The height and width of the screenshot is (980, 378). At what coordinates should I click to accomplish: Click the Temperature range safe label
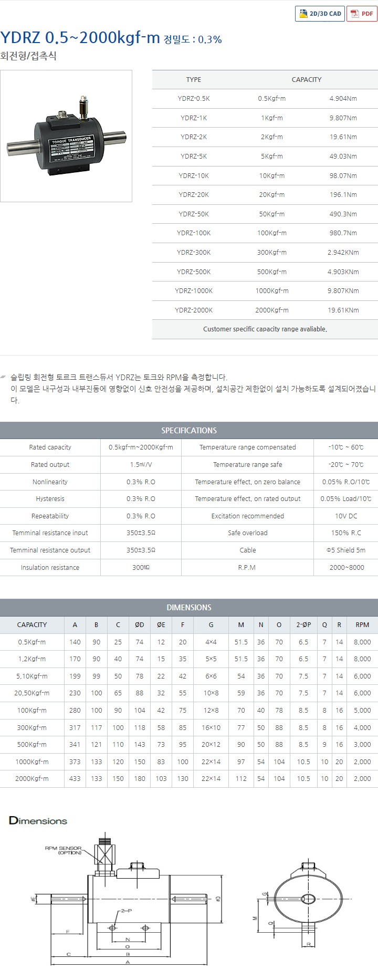pyautogui.click(x=247, y=465)
